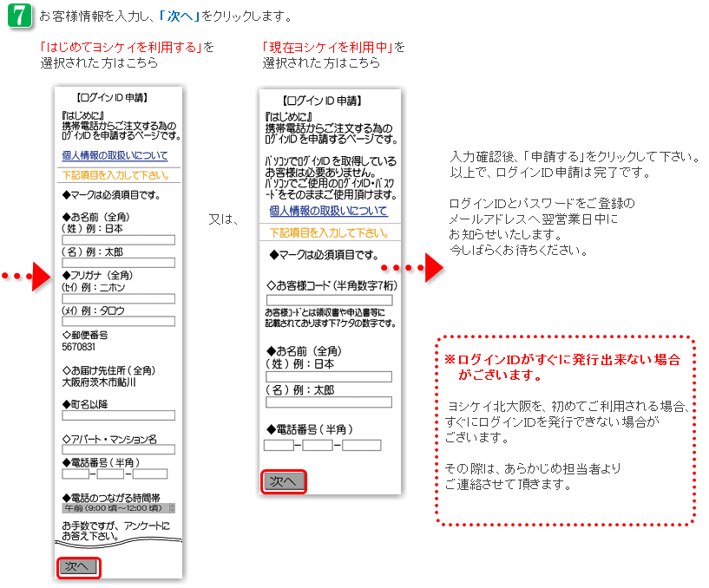Click the text "今しばらくお待ちください。"

tap(519, 250)
